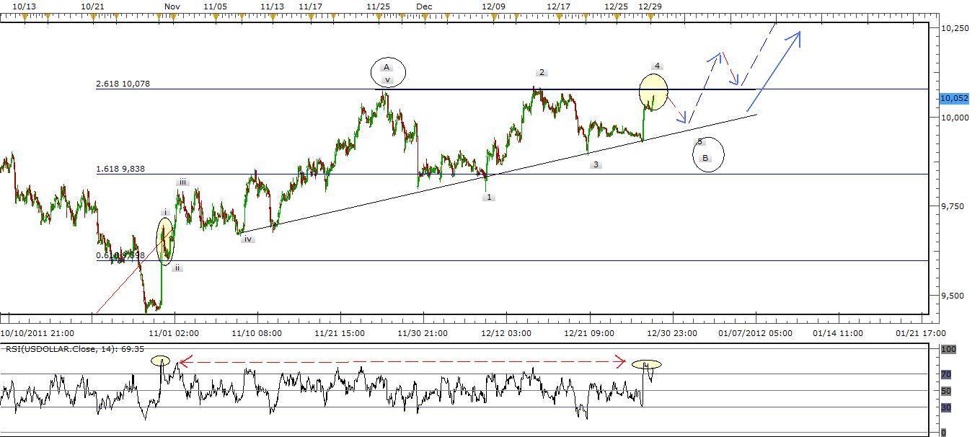Click the wave iv label tag
980x437 pixels.
[x=247, y=239]
